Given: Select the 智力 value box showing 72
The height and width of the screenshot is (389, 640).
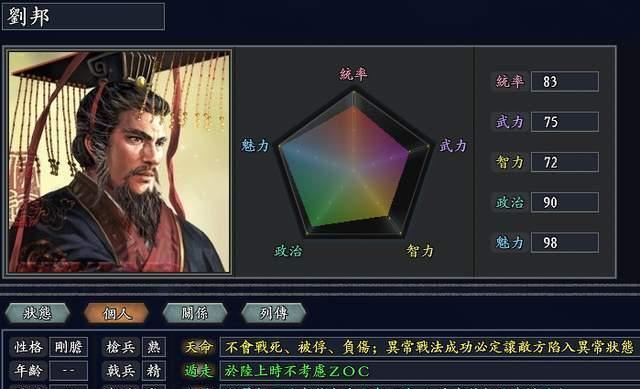Looking at the screenshot, I should pyautogui.click(x=565, y=162).
